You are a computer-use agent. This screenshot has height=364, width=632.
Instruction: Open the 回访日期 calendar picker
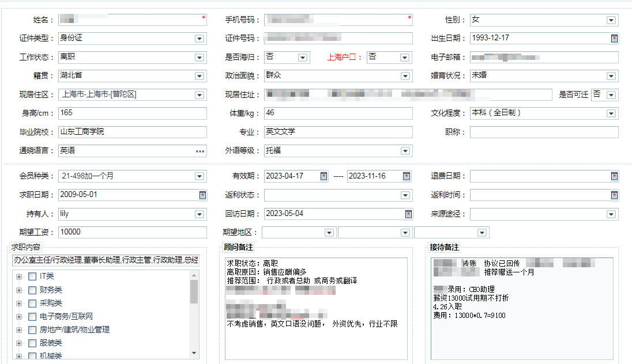(408, 214)
